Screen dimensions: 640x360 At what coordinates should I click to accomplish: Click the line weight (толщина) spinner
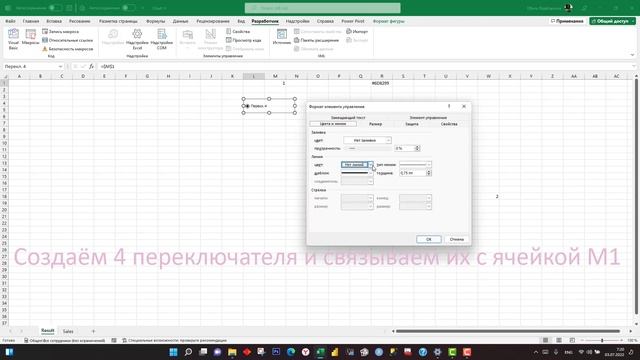point(429,173)
